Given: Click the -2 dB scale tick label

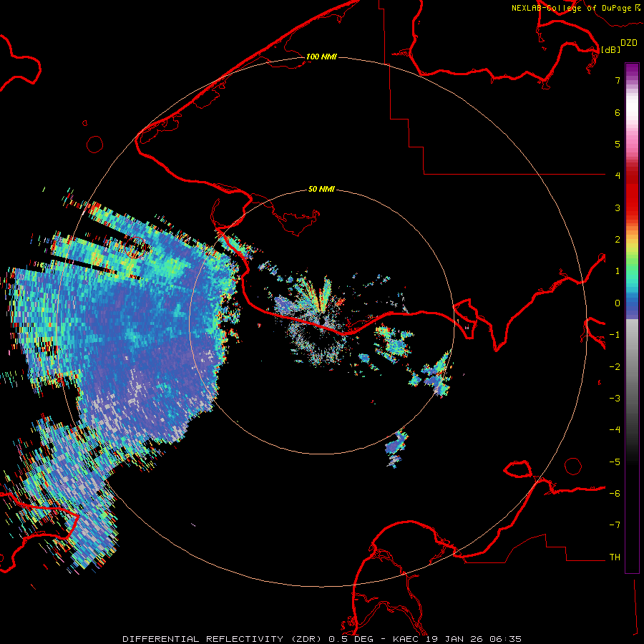Looking at the screenshot, I should [x=615, y=367].
